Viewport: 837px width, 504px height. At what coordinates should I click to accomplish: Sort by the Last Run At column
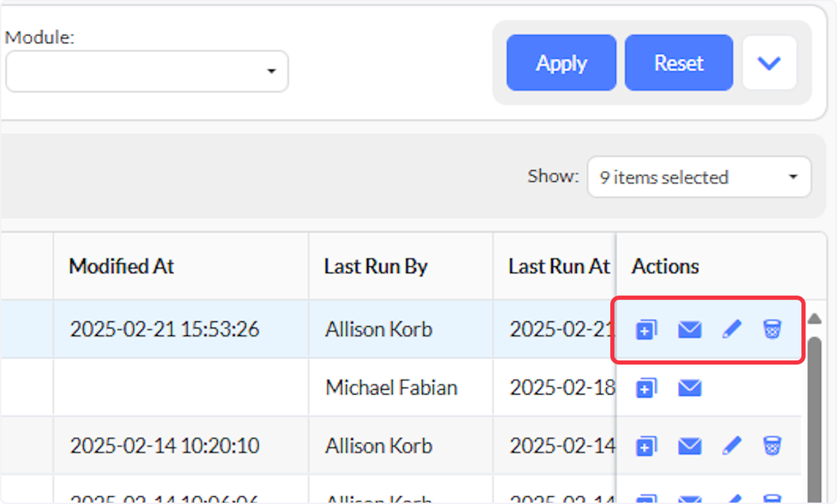coord(555,266)
